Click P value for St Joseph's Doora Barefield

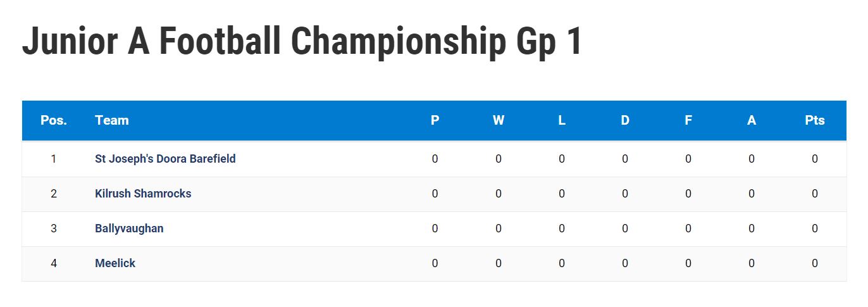(x=435, y=159)
